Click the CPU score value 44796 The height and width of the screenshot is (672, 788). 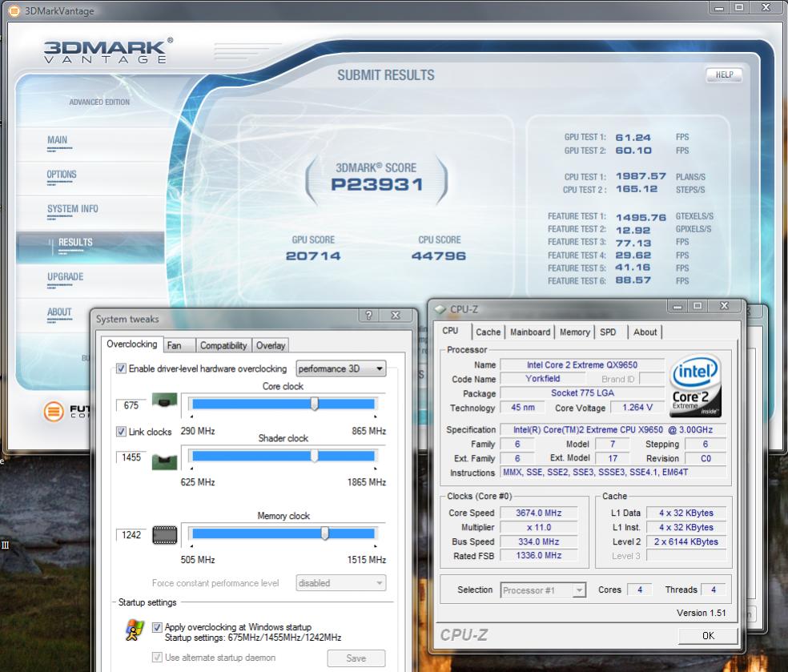(x=439, y=256)
